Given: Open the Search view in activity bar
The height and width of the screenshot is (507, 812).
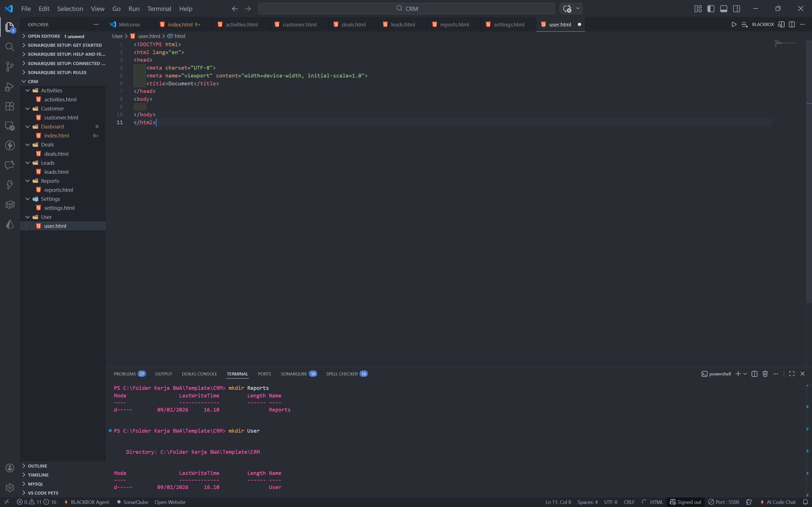Looking at the screenshot, I should pos(10,47).
